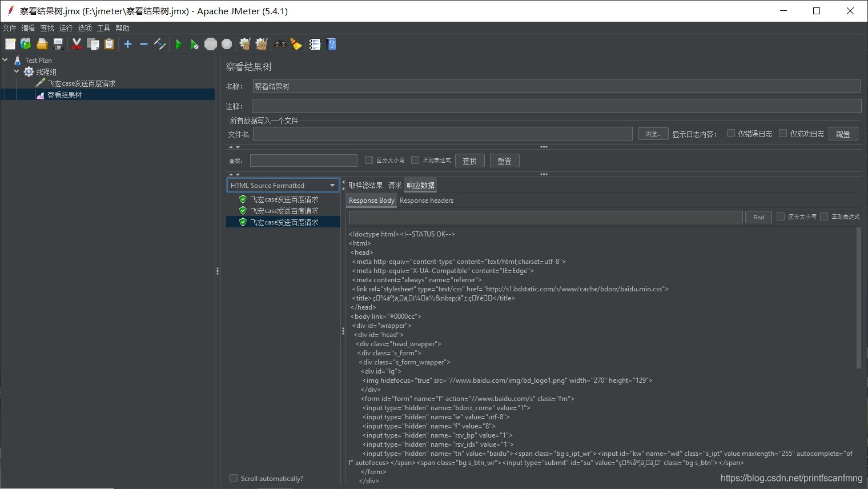Toggle element enabled state icon

[x=160, y=44]
